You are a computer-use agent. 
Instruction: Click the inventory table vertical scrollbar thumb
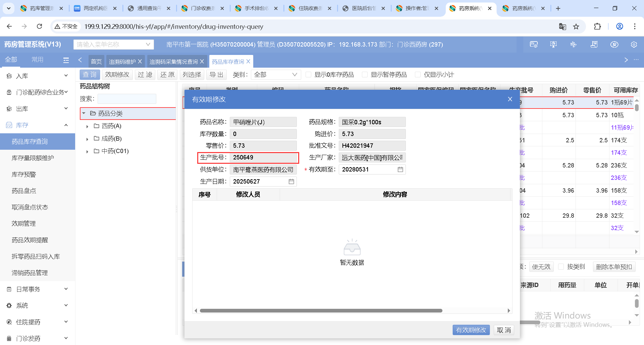pyautogui.click(x=637, y=108)
